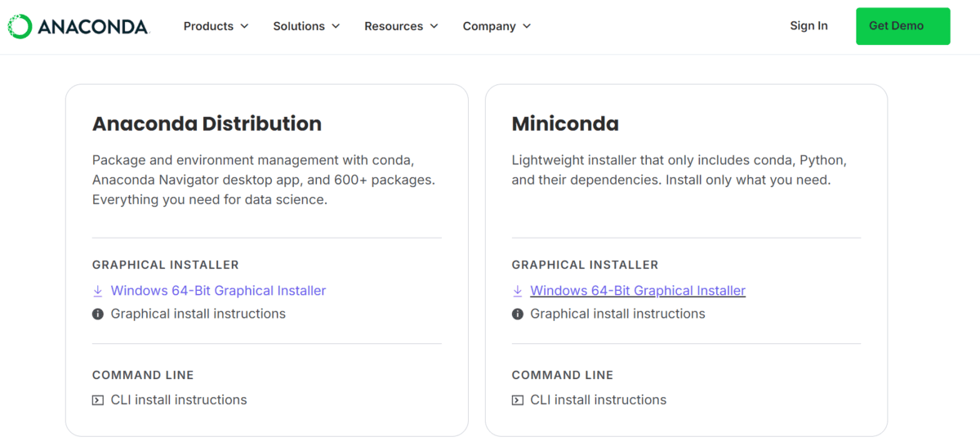Click the 'Lightweight installer' description text
This screenshot has height=446, width=980.
(x=679, y=170)
